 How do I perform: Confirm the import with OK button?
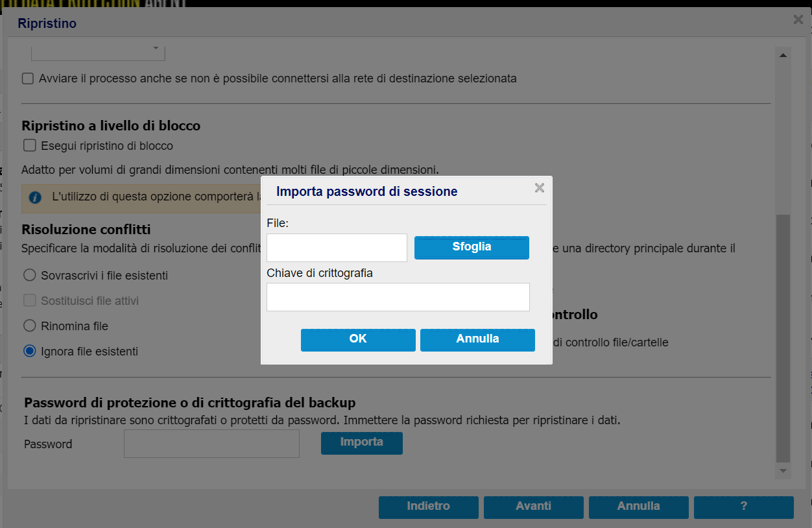coord(358,340)
